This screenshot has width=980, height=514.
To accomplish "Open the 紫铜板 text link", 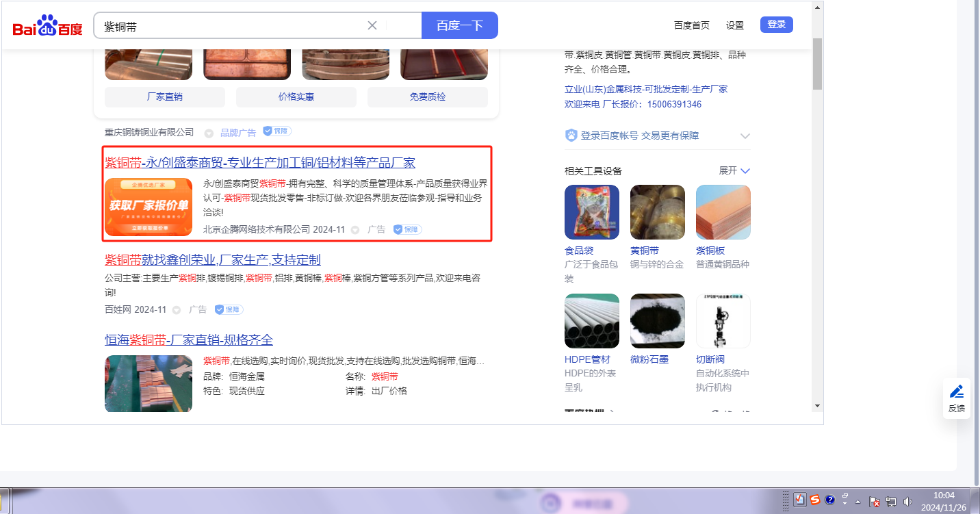I will (x=710, y=250).
